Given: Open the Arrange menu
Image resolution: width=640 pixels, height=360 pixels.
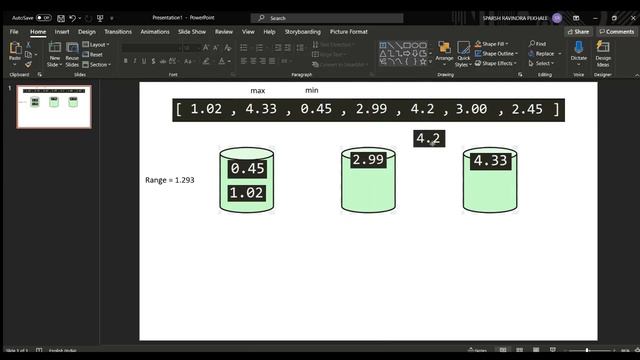Looking at the screenshot, I should pyautogui.click(x=444, y=53).
